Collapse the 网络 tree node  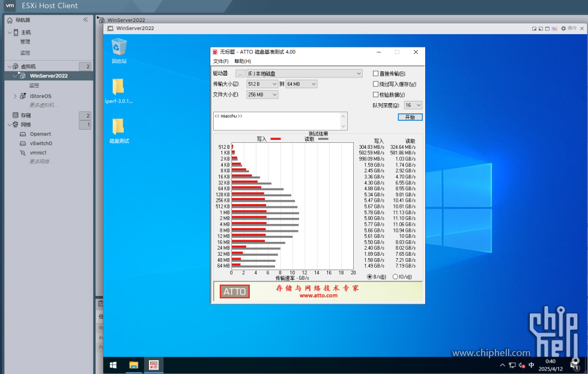coord(10,124)
